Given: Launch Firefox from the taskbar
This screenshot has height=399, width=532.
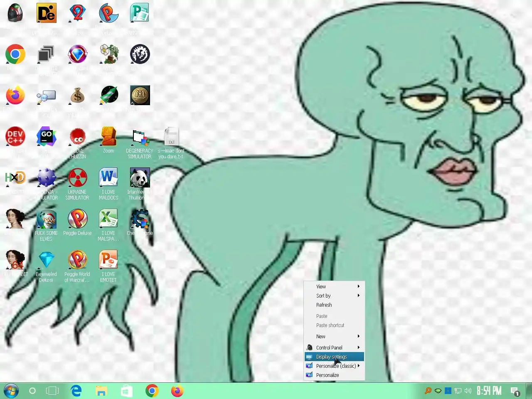Looking at the screenshot, I should pos(177,391).
